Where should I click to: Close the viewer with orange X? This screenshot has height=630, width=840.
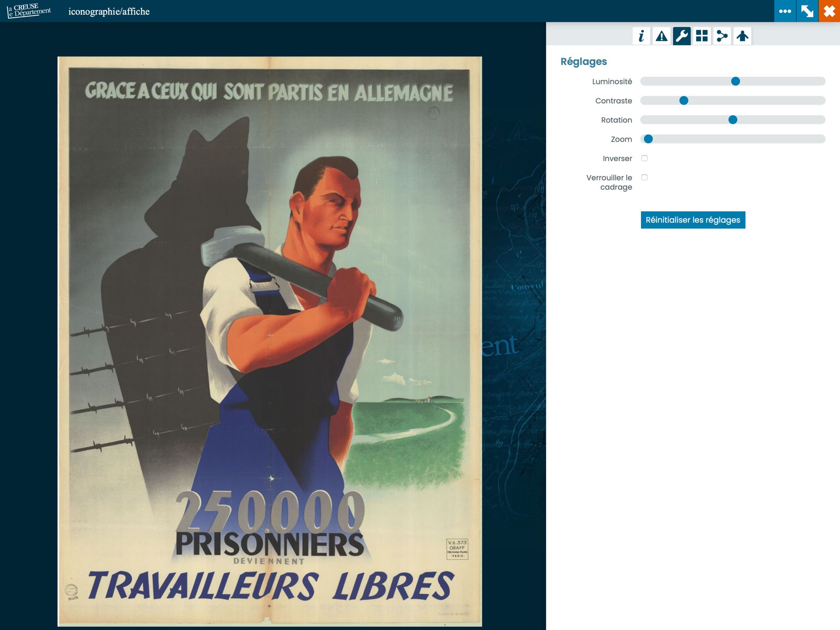tap(829, 11)
